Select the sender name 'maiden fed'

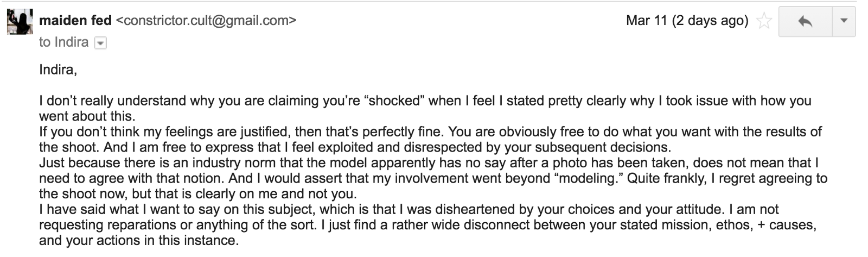coord(75,21)
